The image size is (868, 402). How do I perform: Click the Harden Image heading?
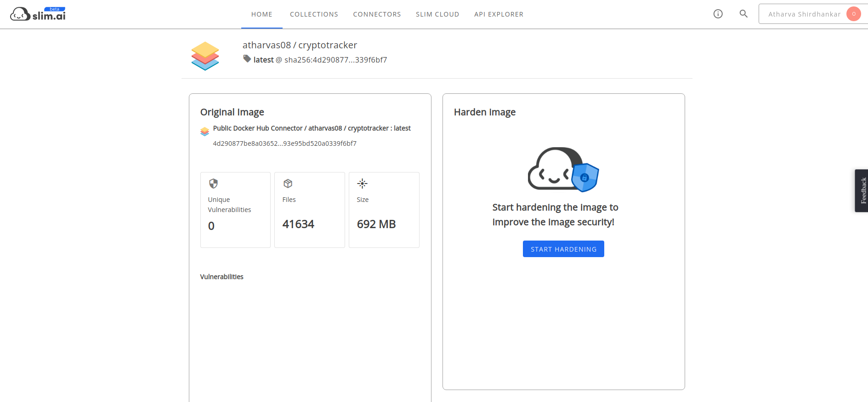[485, 112]
